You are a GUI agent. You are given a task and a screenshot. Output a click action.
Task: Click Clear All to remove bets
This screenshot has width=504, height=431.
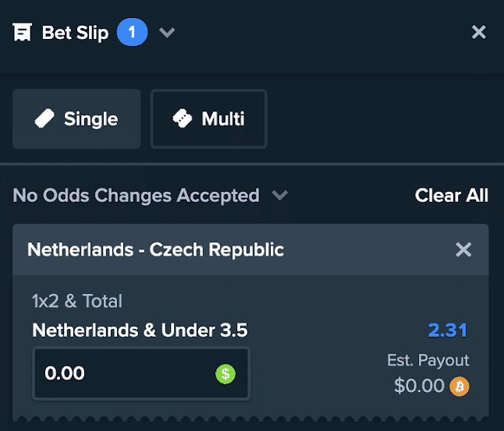coord(452,196)
